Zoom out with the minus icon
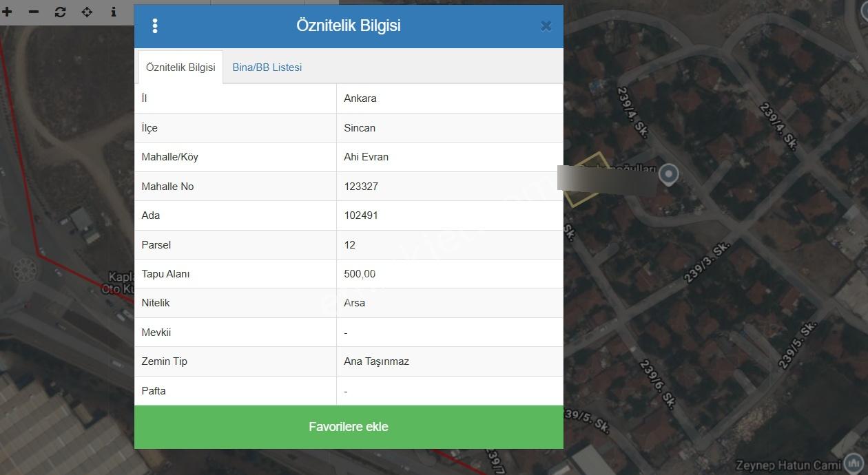Screen dimensions: 868x475 click(33, 12)
